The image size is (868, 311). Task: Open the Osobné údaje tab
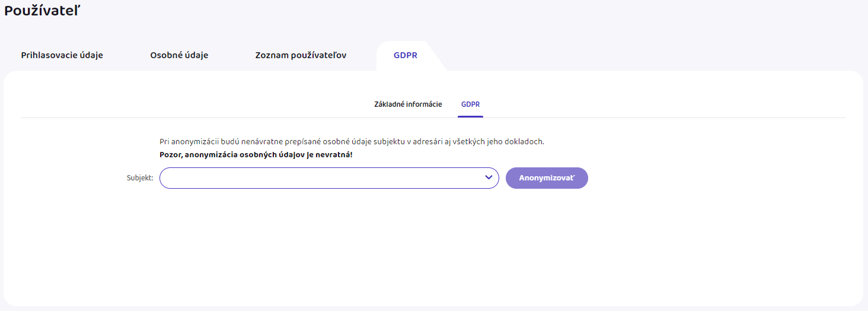point(179,55)
